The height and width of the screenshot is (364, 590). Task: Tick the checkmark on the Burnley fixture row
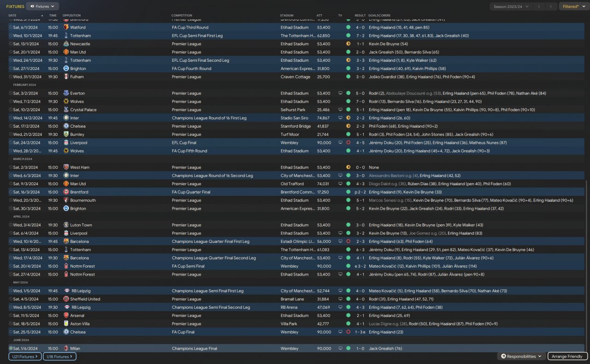11,135
